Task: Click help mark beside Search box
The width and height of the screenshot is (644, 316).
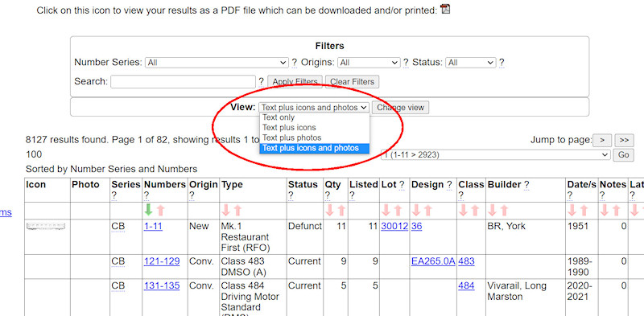Action: tap(261, 82)
